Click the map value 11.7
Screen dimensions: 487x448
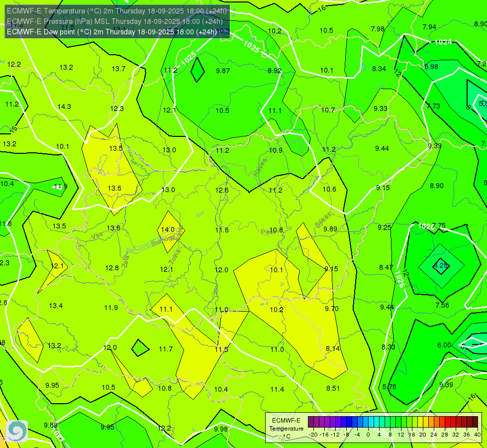point(166,349)
